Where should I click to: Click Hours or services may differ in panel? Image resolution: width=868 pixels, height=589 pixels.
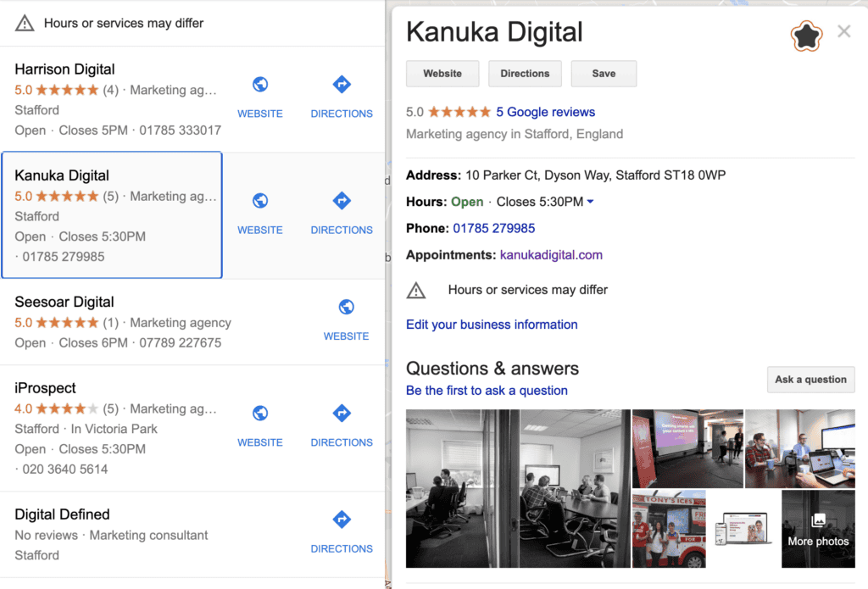coord(527,290)
